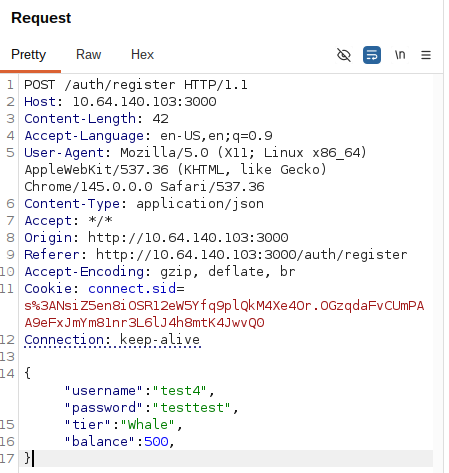The height and width of the screenshot is (473, 449).
Task: Click the Content-Length value 42
Action: [x=161, y=119]
